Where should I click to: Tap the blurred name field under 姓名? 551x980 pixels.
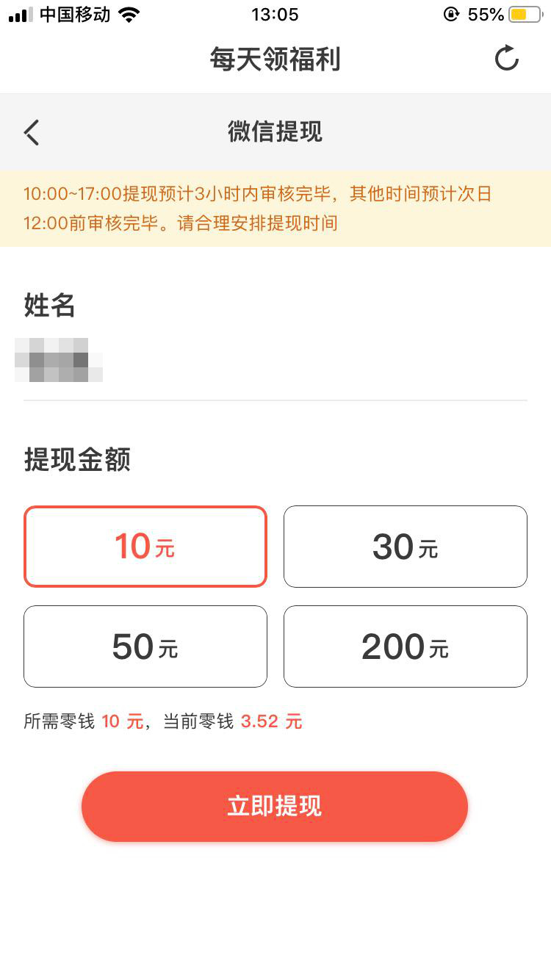click(59, 360)
